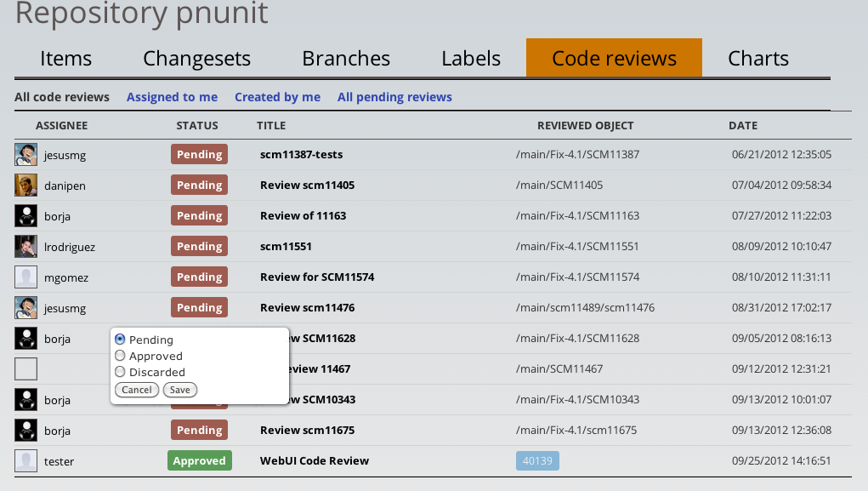Click mgomez's placeholder avatar icon
This screenshot has width=868, height=491.
point(26,277)
